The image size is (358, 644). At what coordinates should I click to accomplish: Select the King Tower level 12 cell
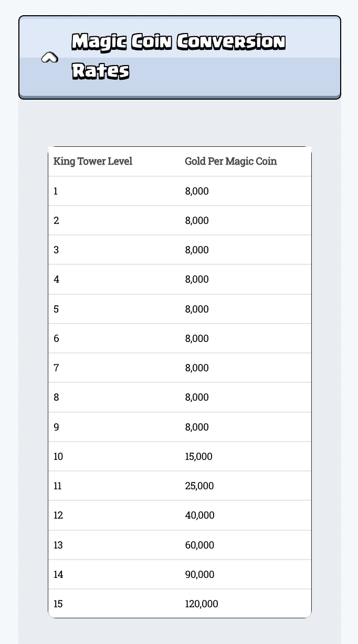point(58,515)
